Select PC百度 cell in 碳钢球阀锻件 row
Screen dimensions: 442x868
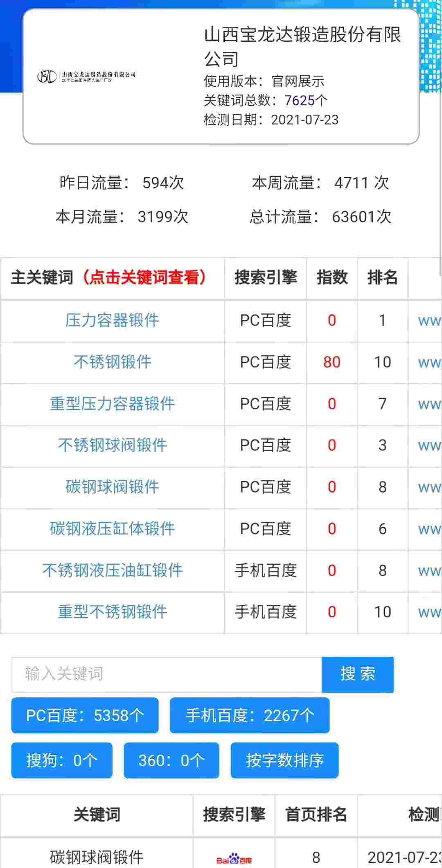point(266,487)
